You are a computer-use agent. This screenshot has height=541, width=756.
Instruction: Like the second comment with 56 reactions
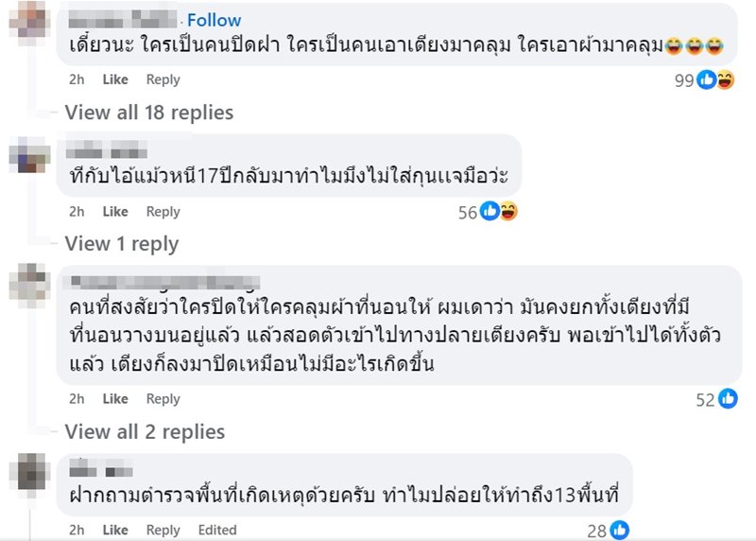[x=115, y=212]
